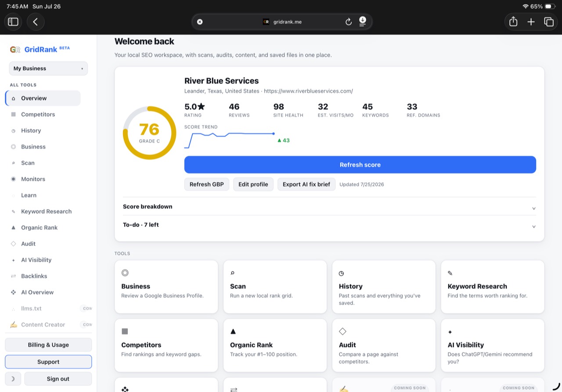
Task: Click the AI Visibility sparkle icon in sidebar
Action: point(13,260)
